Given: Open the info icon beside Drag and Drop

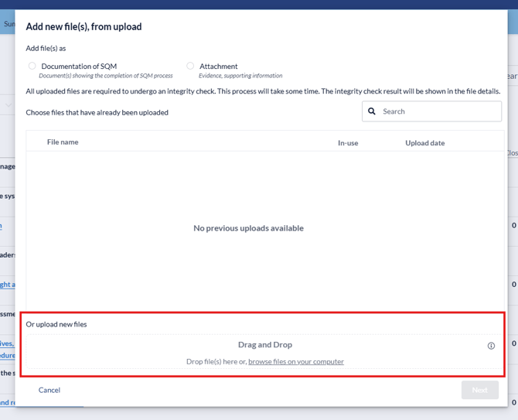Looking at the screenshot, I should (x=491, y=346).
